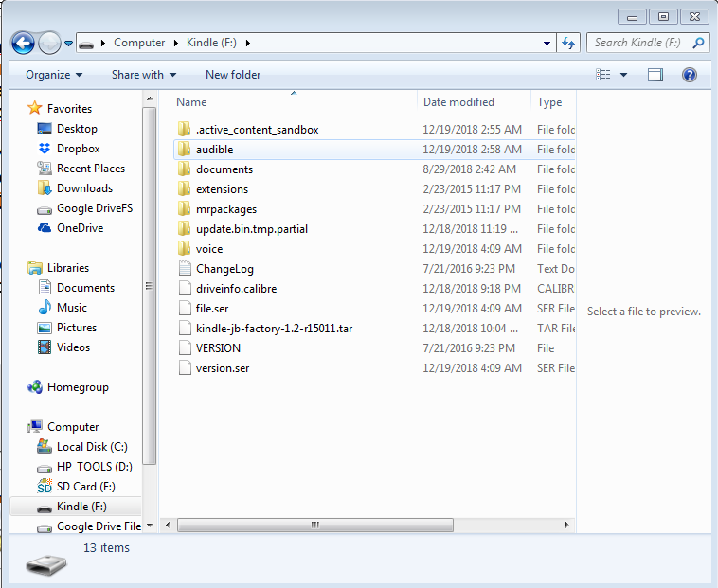Select the extensions folder icon
This screenshot has width=718, height=588.
click(184, 188)
